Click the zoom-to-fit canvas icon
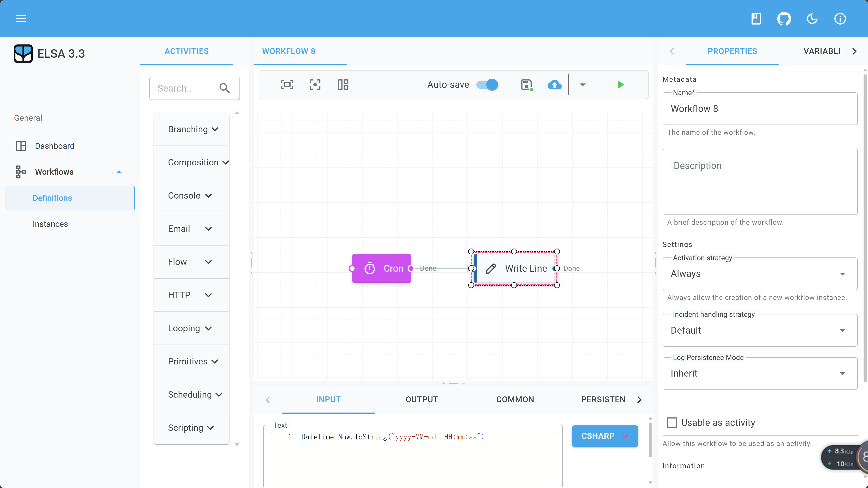 (x=287, y=85)
